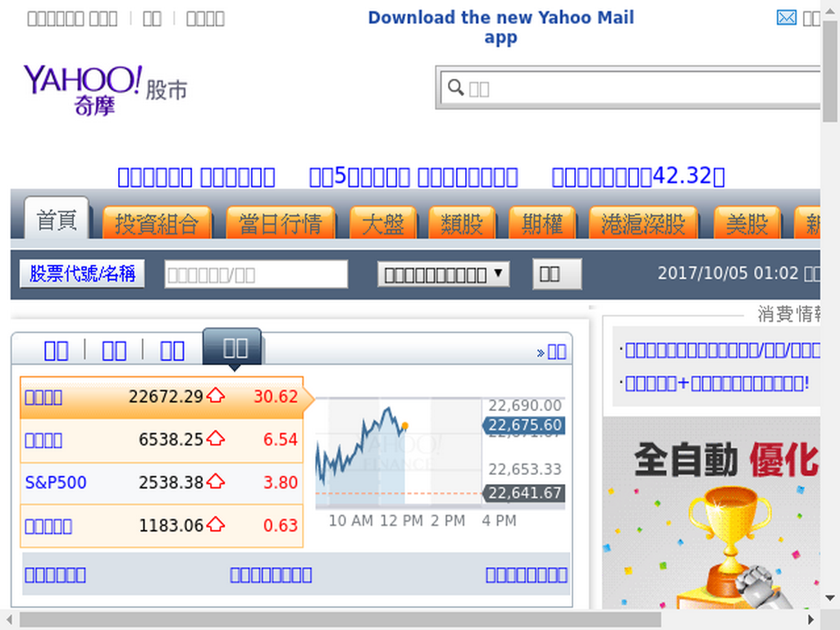Open the 投資組合 tab
The height and width of the screenshot is (630, 840).
tap(157, 223)
